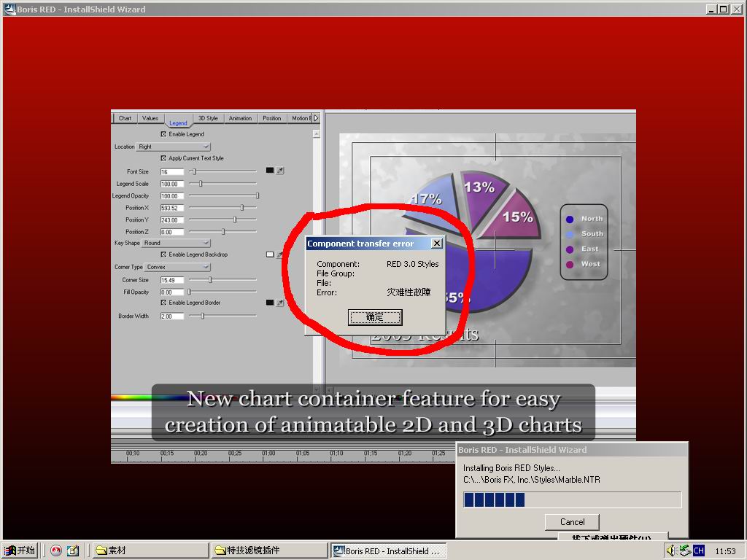The image size is (747, 560).
Task: Click the installation progress bar
Action: tap(572, 499)
